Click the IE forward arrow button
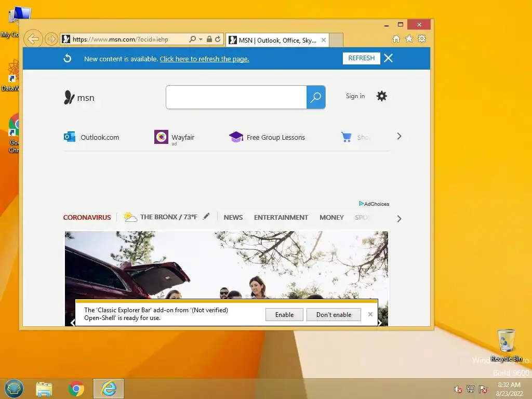 51,39
